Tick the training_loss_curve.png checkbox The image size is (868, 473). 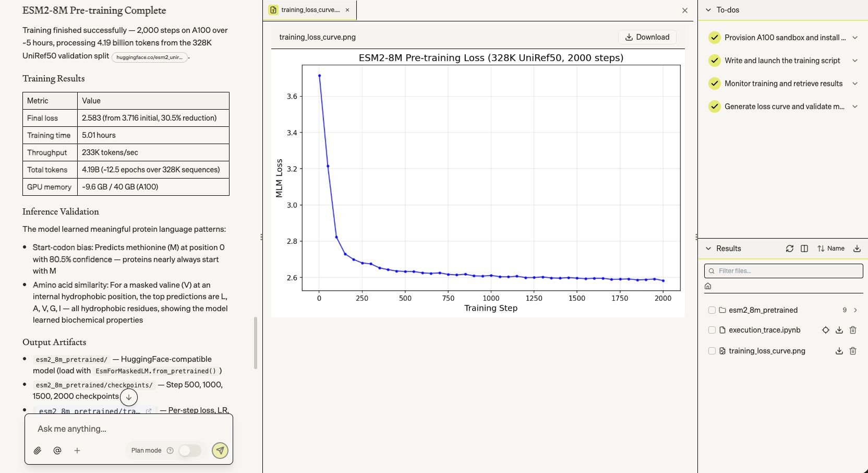(712, 351)
